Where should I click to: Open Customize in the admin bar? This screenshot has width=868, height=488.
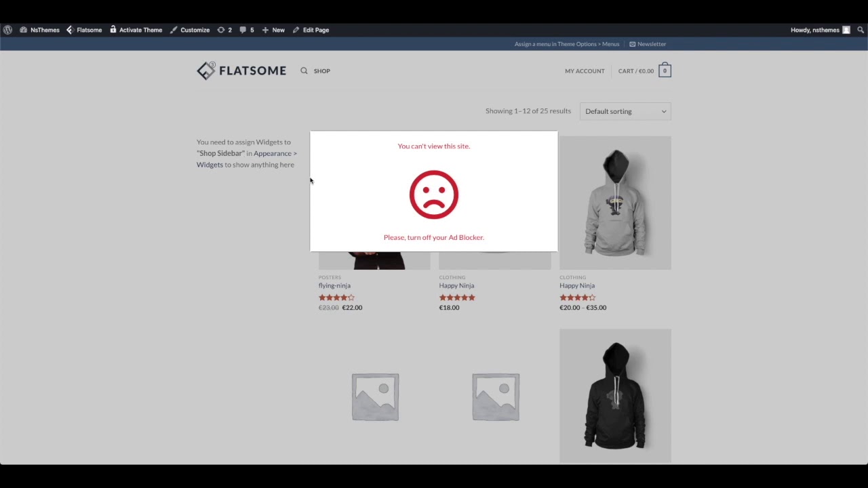click(190, 30)
